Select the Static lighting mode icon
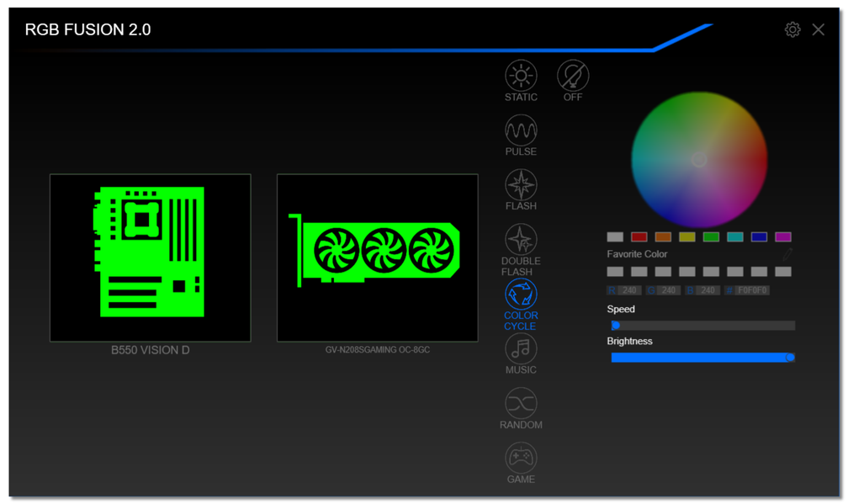This screenshot has width=848, height=504. pos(521,75)
